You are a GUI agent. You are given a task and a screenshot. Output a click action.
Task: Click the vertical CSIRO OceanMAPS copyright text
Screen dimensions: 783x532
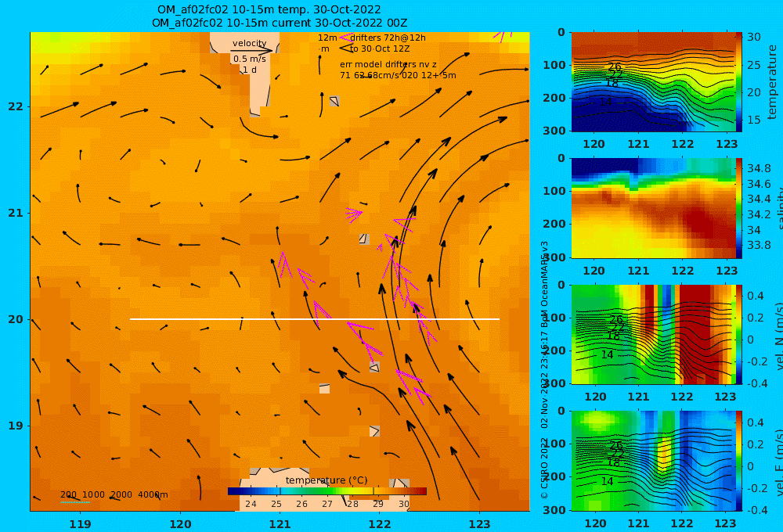[x=544, y=370]
